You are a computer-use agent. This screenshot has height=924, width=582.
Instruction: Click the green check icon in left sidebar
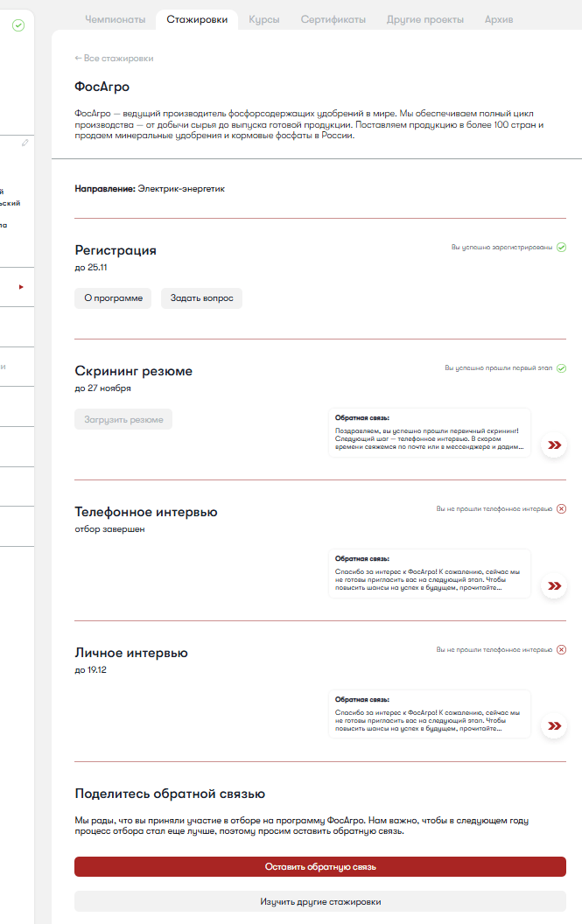coord(18,25)
